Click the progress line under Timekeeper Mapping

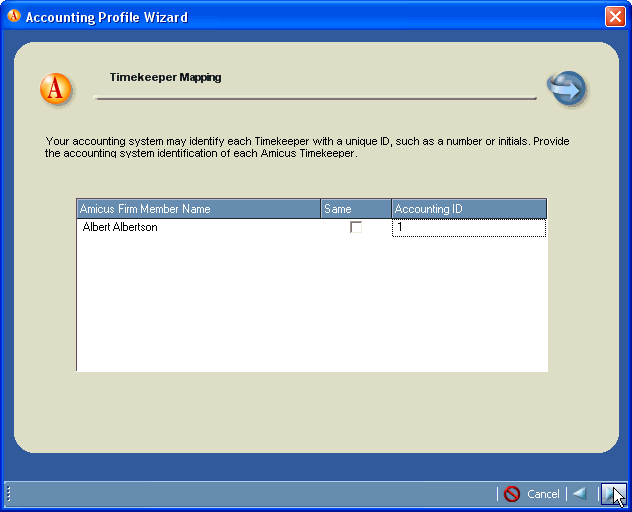coord(315,98)
